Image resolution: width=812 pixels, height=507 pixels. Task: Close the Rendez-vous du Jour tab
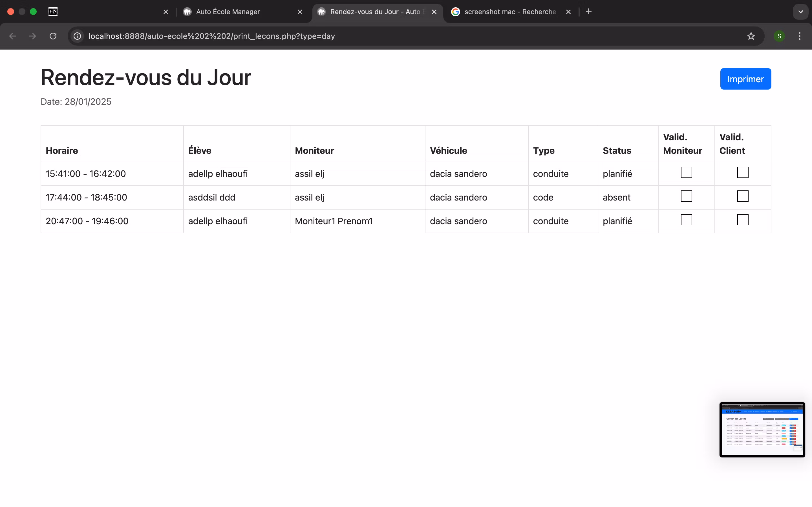click(x=434, y=12)
